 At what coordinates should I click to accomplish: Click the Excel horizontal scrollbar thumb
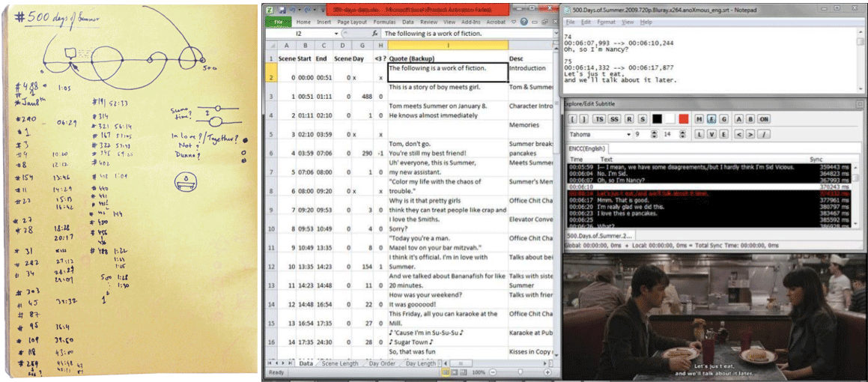461,363
